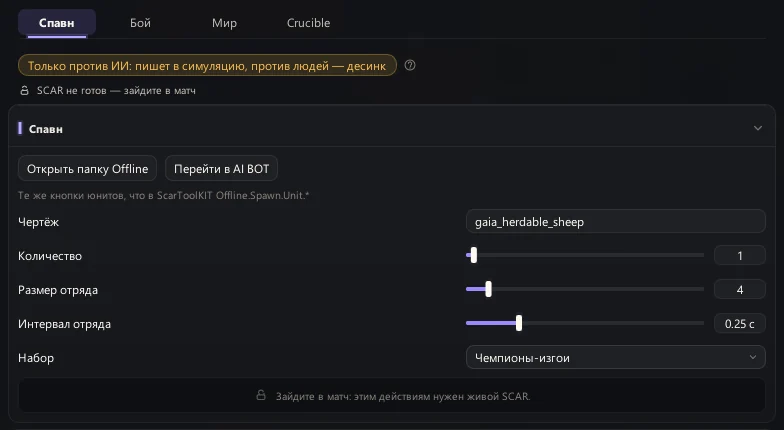The width and height of the screenshot is (784, 430).
Task: Click the Перейти в AI BOT button
Action: pyautogui.click(x=222, y=169)
